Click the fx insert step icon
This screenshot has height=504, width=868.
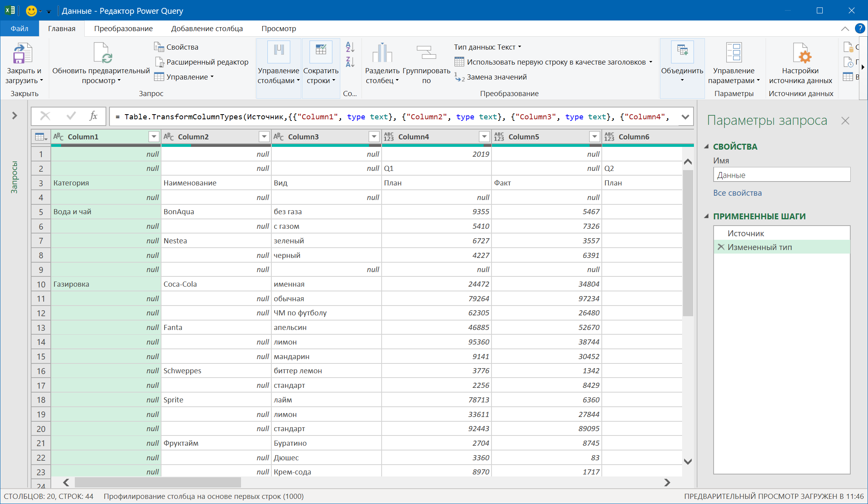click(93, 116)
